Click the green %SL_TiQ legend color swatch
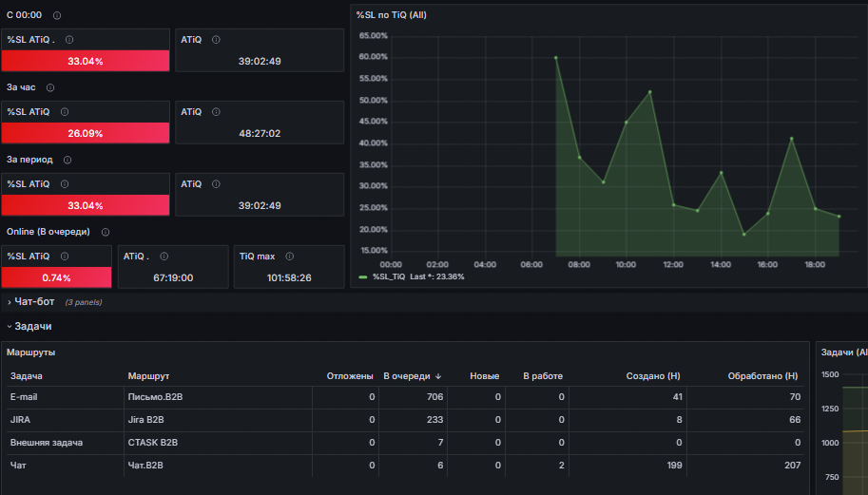The height and width of the screenshot is (495, 868). point(362,277)
